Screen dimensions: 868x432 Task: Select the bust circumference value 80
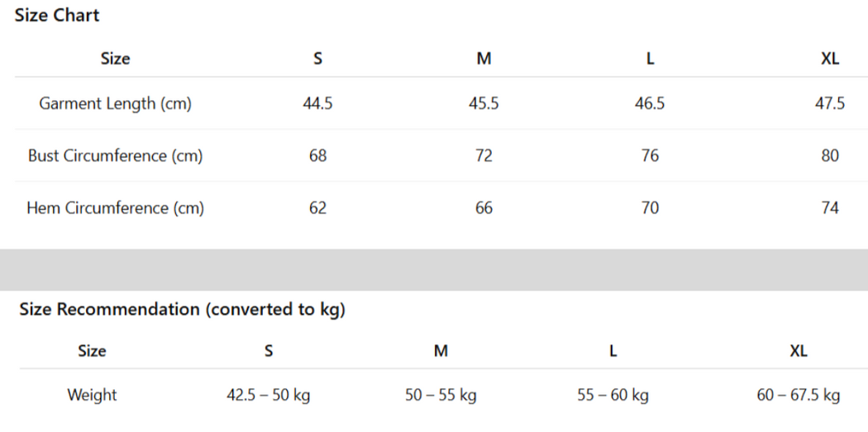coord(830,155)
